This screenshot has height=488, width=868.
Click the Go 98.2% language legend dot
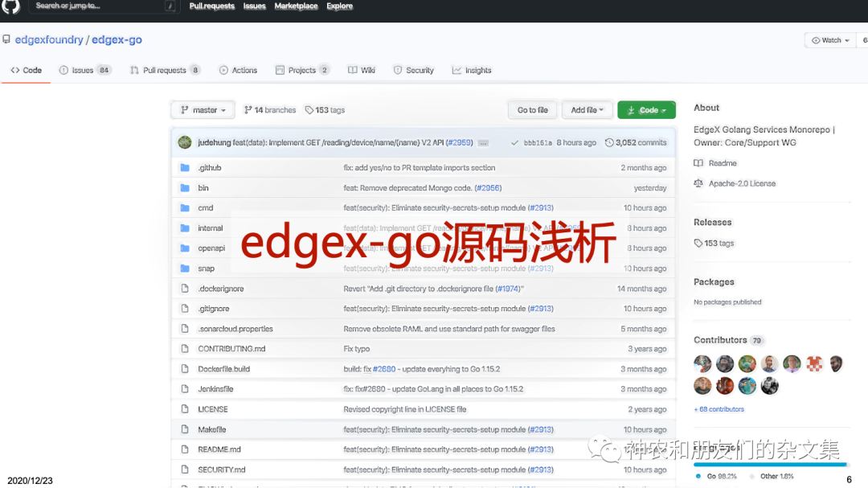click(698, 476)
